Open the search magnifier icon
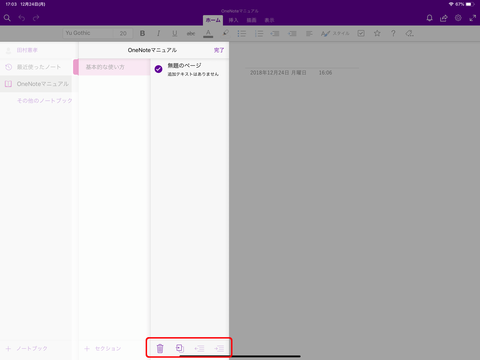 click(x=7, y=18)
